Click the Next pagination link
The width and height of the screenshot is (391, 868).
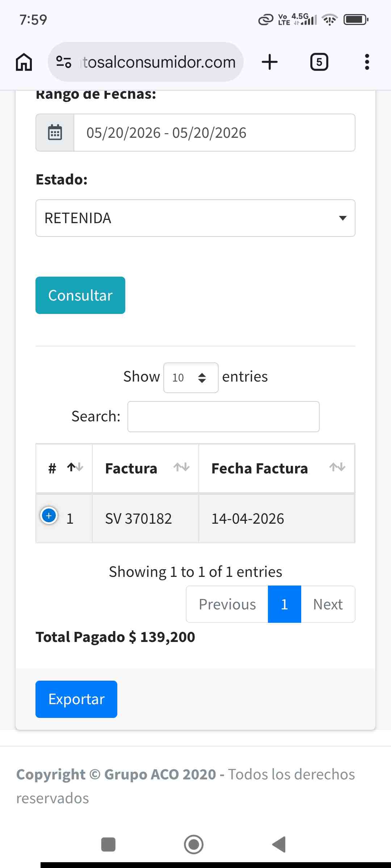pyautogui.click(x=328, y=604)
